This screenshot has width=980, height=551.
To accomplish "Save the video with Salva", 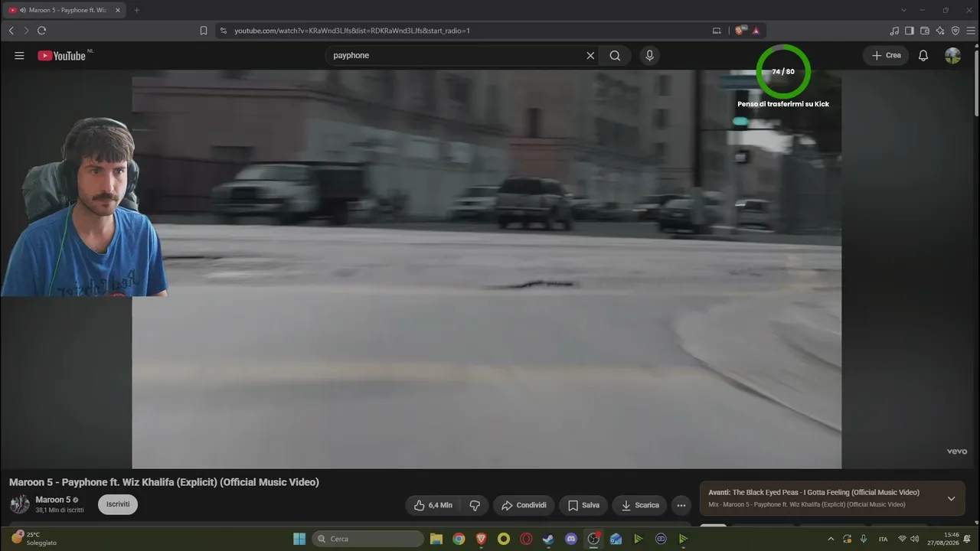I will (583, 505).
